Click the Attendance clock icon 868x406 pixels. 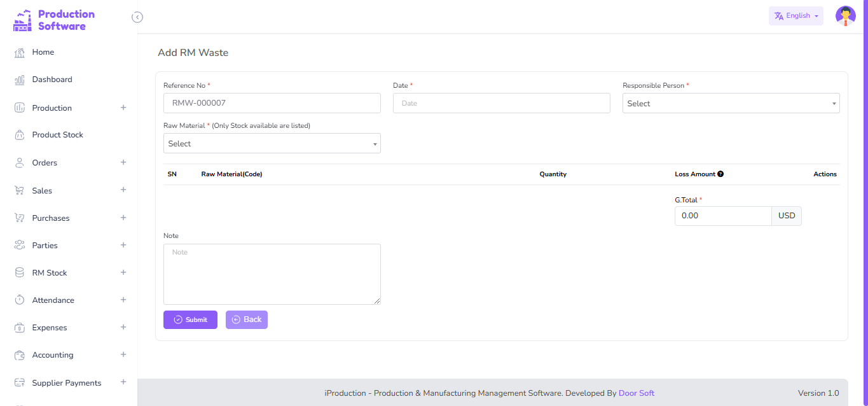click(x=20, y=300)
